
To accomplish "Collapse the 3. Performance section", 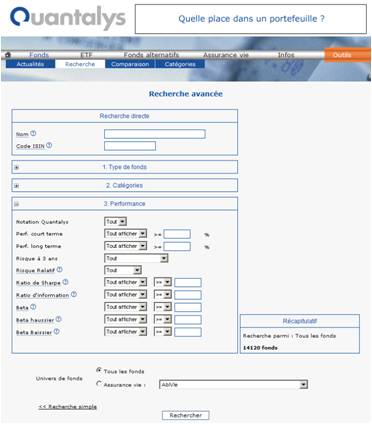I will [17, 204].
